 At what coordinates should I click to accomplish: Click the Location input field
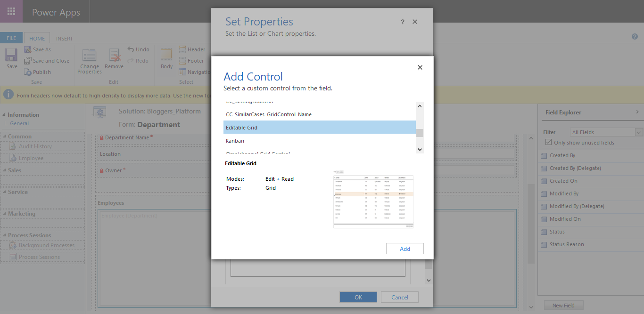pyautogui.click(x=306, y=154)
